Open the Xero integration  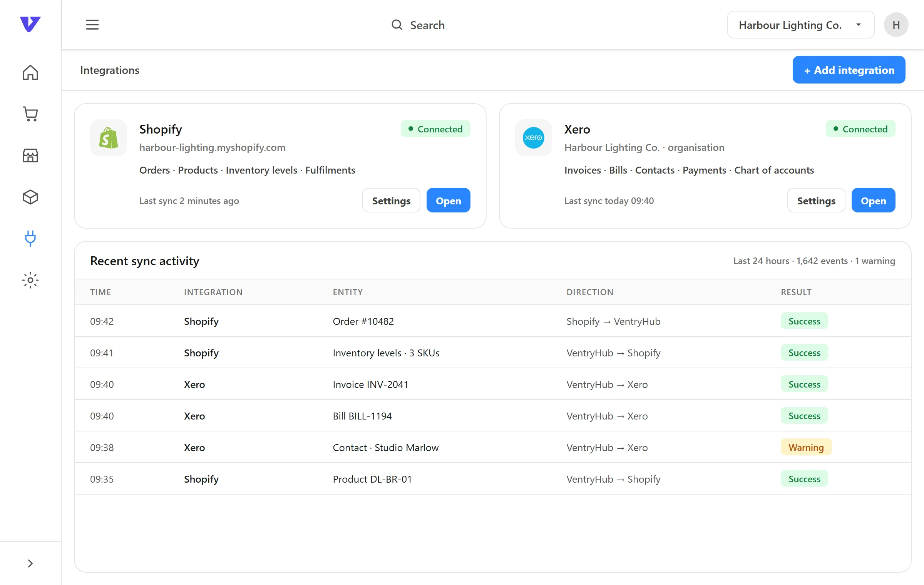pyautogui.click(x=874, y=201)
